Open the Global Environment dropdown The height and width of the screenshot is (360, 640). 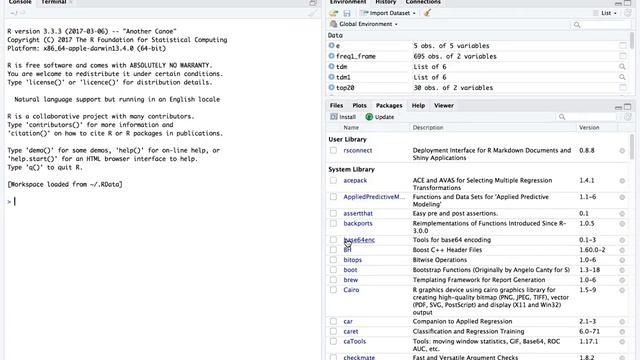click(364, 24)
